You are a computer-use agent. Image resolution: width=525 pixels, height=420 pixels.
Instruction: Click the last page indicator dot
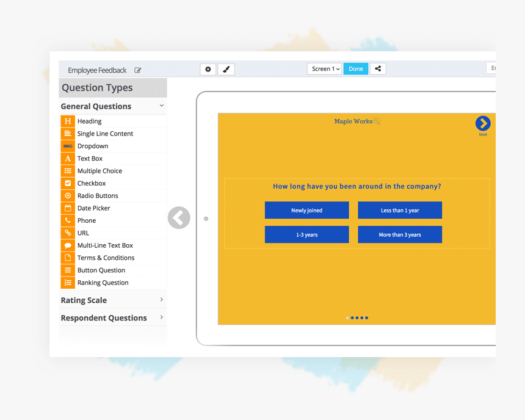coord(367,318)
